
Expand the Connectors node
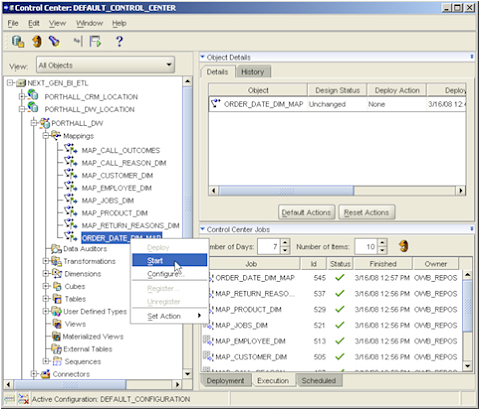[x=34, y=374]
